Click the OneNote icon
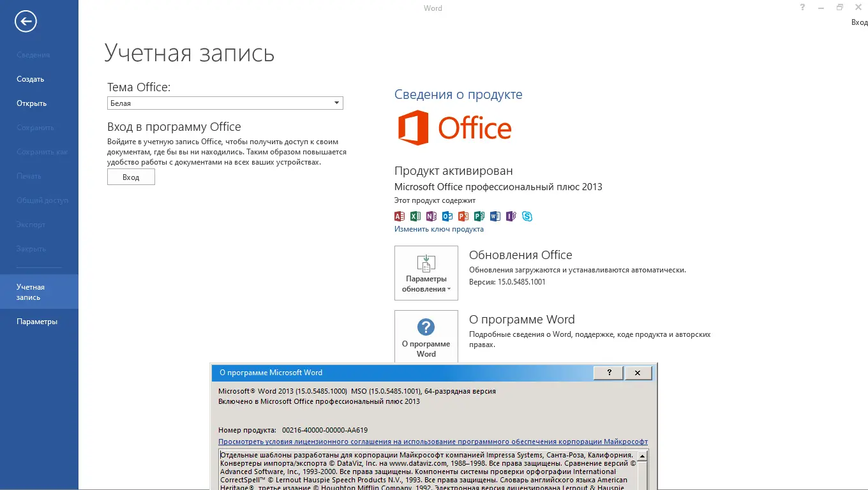Screen dimensions: 868x490 tap(431, 216)
